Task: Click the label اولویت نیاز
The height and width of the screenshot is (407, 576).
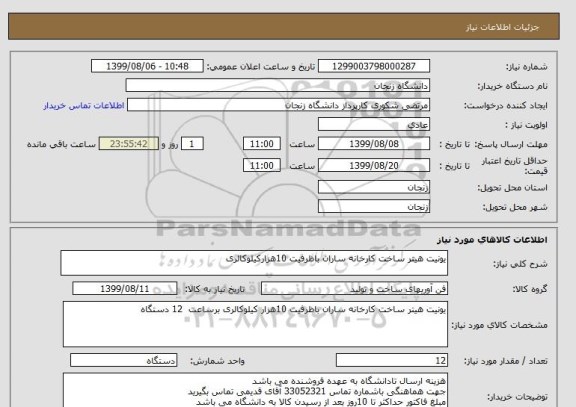Action: click(x=526, y=125)
